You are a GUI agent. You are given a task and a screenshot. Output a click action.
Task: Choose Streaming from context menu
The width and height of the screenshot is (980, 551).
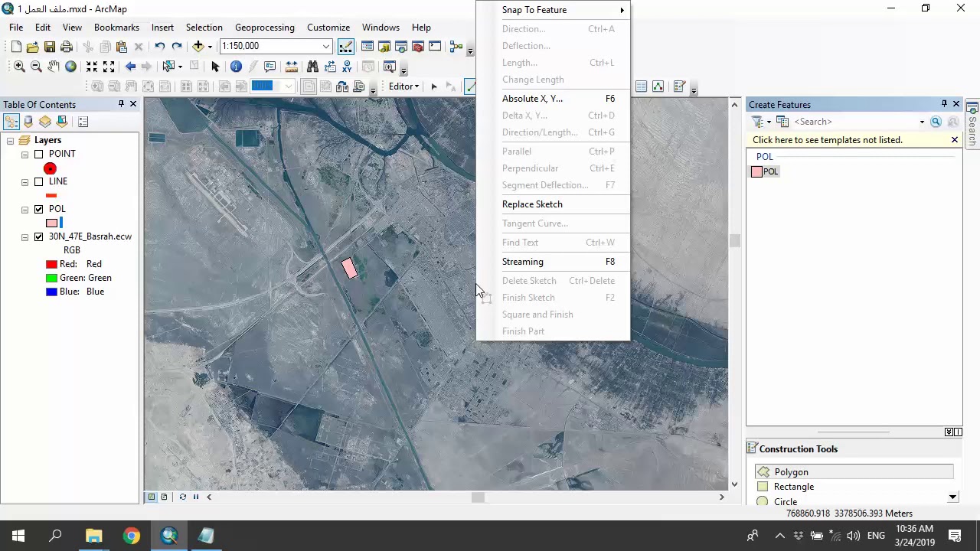553,262
